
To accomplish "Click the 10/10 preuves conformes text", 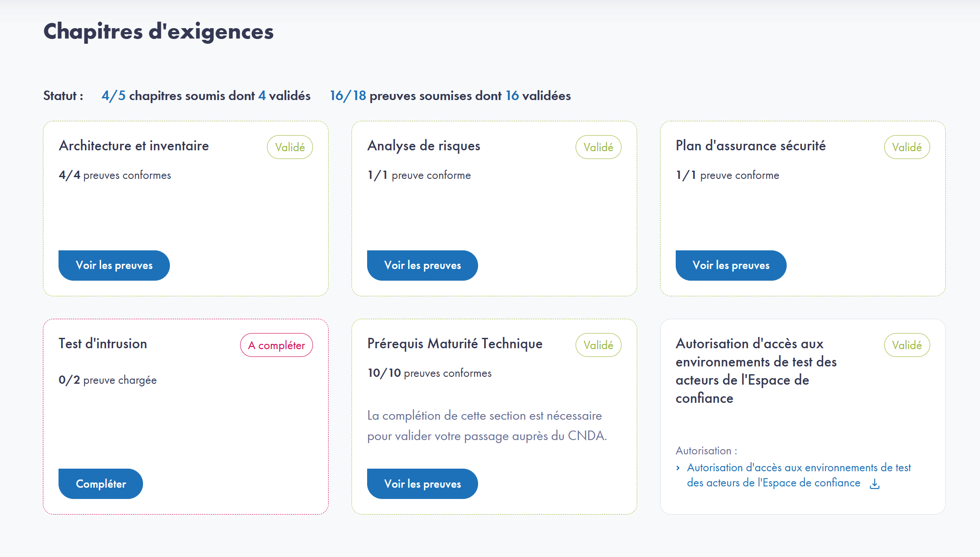I will point(429,373).
